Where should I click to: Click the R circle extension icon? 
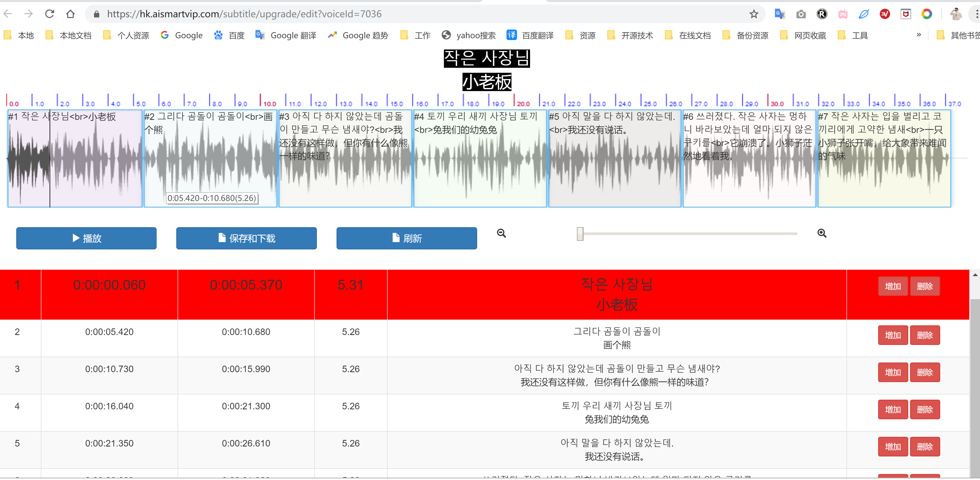click(822, 14)
